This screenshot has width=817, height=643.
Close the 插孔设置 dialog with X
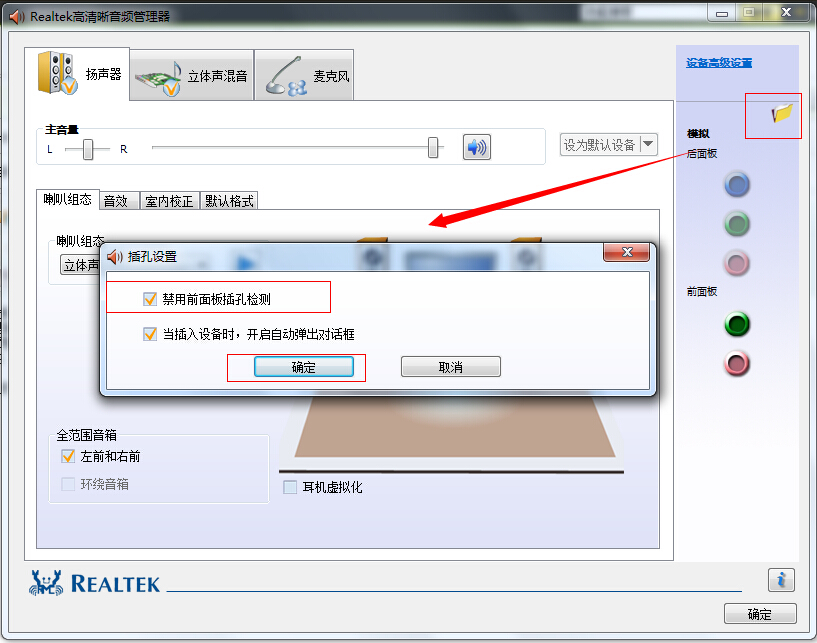[x=627, y=252]
